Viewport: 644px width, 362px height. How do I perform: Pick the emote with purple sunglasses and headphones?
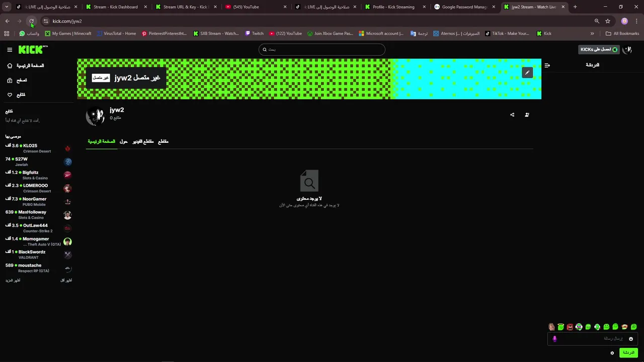[x=579, y=327]
